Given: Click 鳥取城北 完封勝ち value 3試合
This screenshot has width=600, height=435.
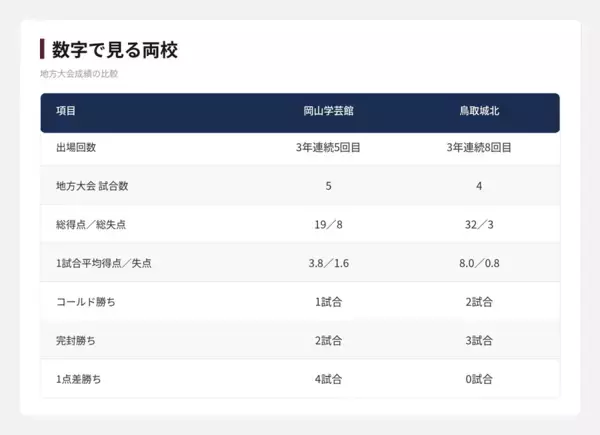Looking at the screenshot, I should click(479, 341).
